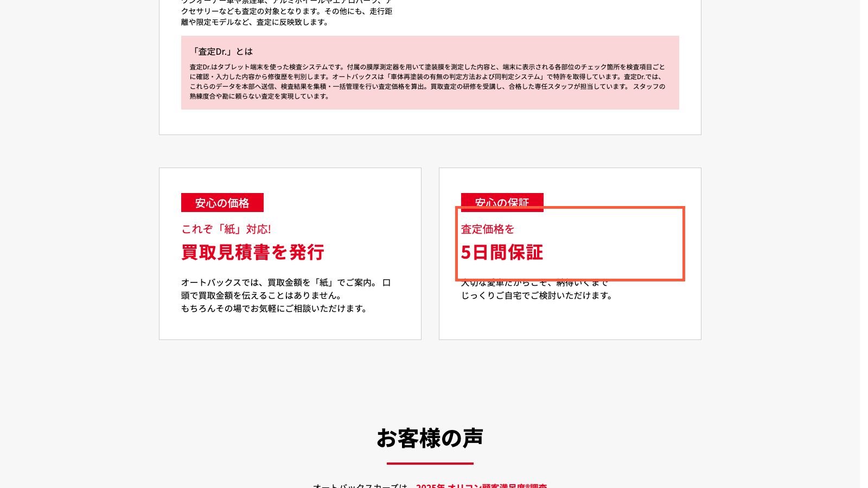
Task: Open the 2025年 オリコン顧客満足度調査 red link
Action: [481, 485]
